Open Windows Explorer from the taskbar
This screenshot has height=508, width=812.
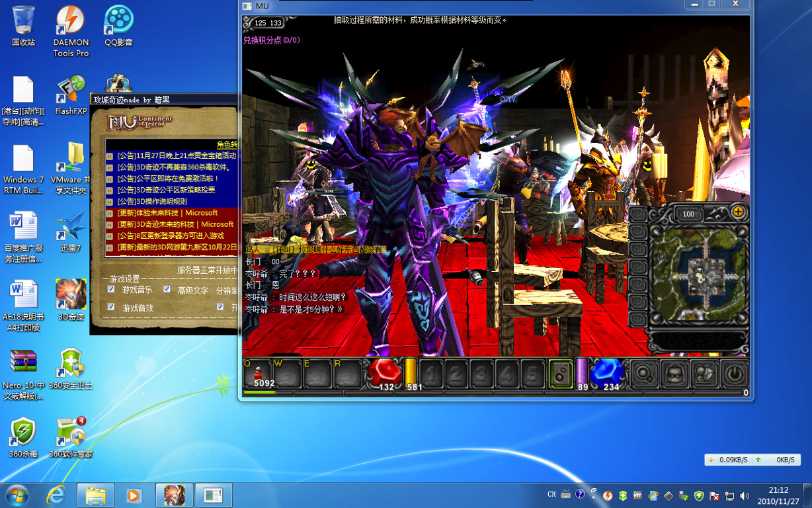96,495
